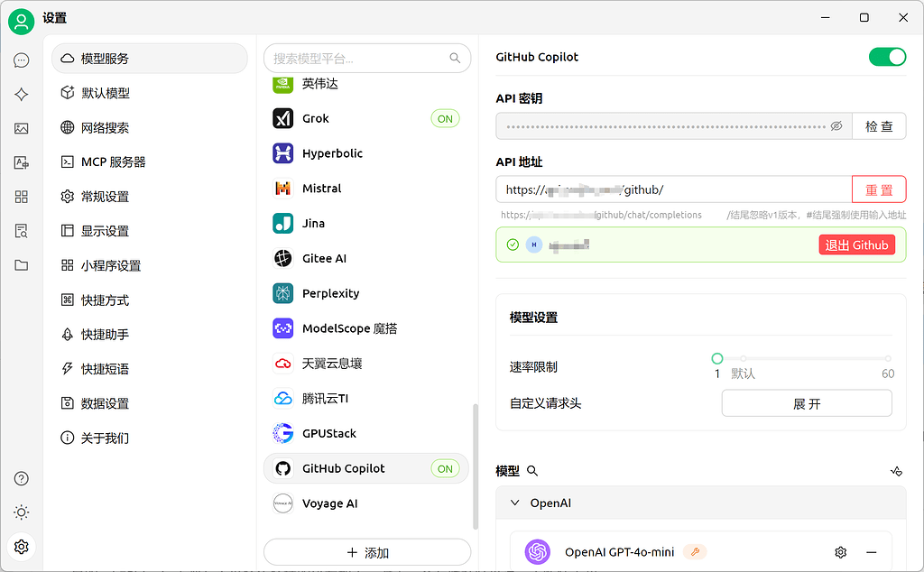Screen dimensions: 924x572
Task: Open 快捷助手 menu item
Action: click(x=150, y=335)
